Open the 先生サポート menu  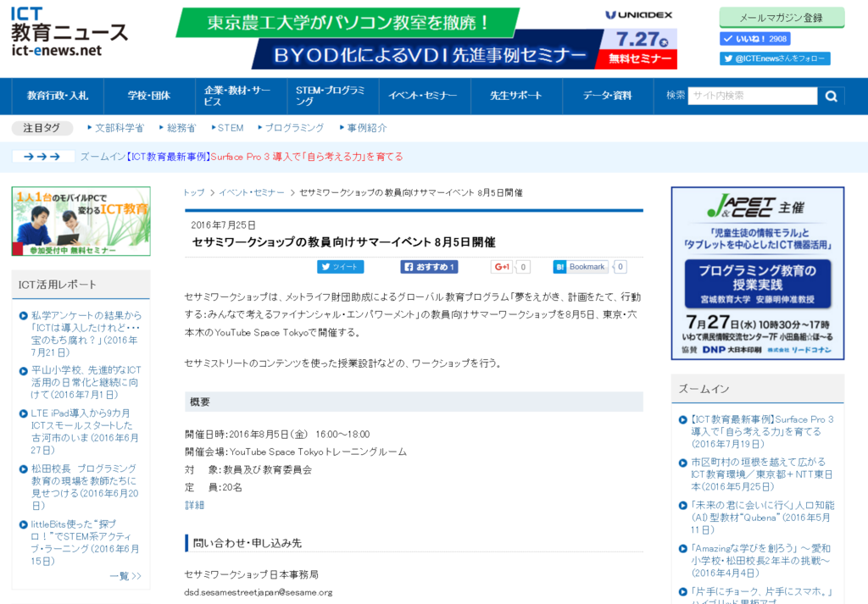tap(516, 96)
